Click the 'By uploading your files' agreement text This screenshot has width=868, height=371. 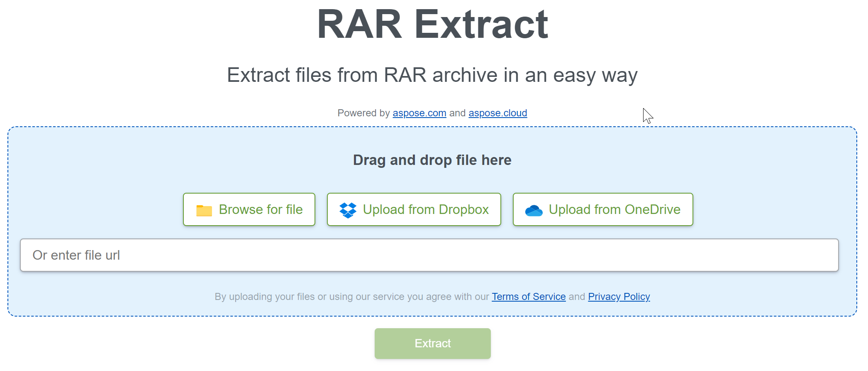point(351,297)
